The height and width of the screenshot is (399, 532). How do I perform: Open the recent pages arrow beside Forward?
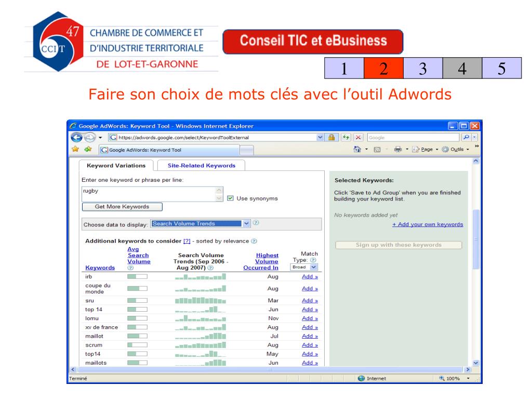coord(100,138)
